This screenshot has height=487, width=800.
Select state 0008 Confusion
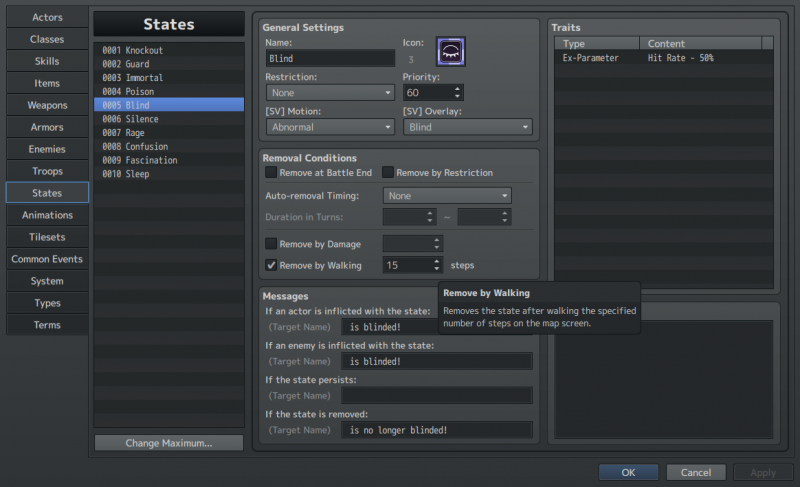coord(169,146)
